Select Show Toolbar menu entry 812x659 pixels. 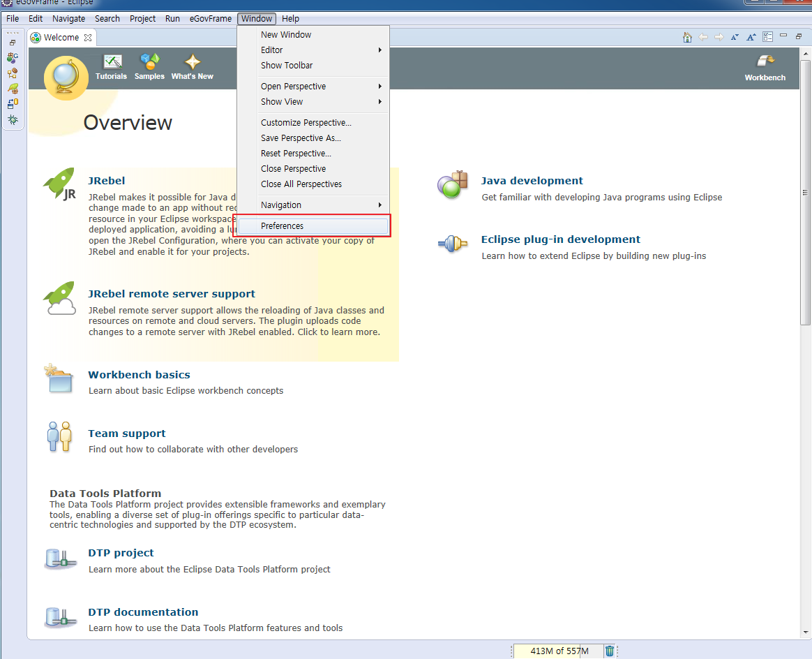313,66
